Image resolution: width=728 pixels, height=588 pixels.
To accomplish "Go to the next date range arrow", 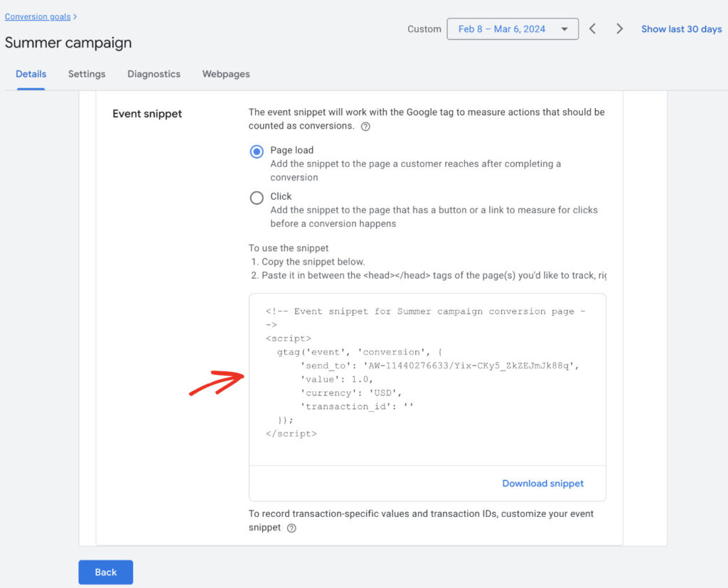I will coord(619,28).
